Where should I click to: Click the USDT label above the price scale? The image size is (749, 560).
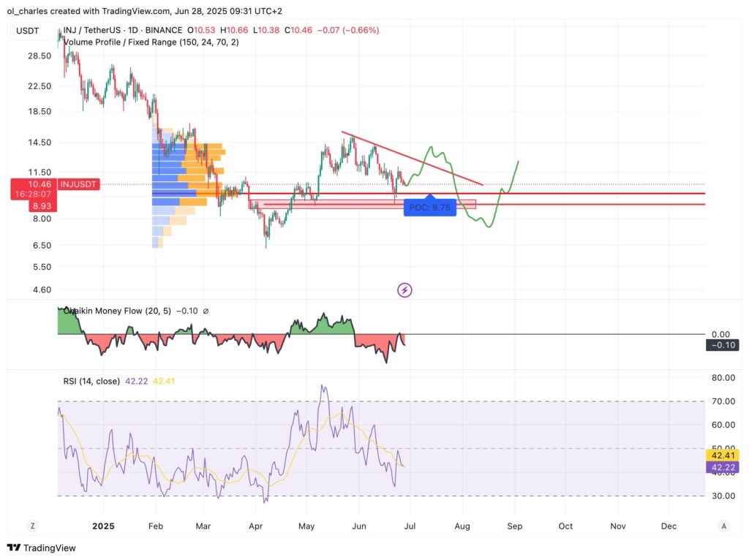pos(26,30)
